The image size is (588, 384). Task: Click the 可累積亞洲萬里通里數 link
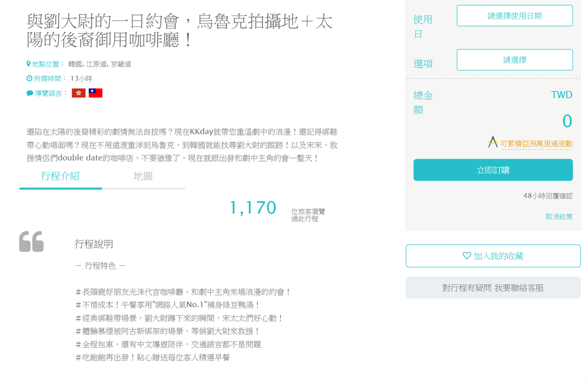536,144
